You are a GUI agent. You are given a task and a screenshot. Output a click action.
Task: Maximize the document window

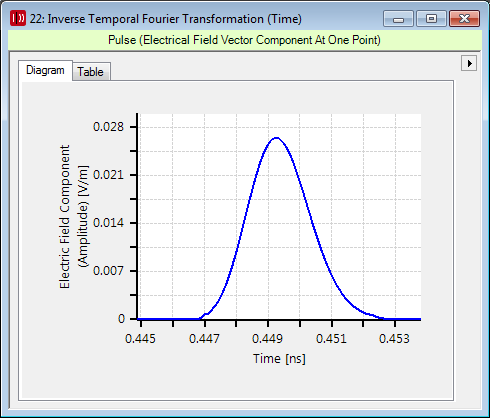coord(431,19)
